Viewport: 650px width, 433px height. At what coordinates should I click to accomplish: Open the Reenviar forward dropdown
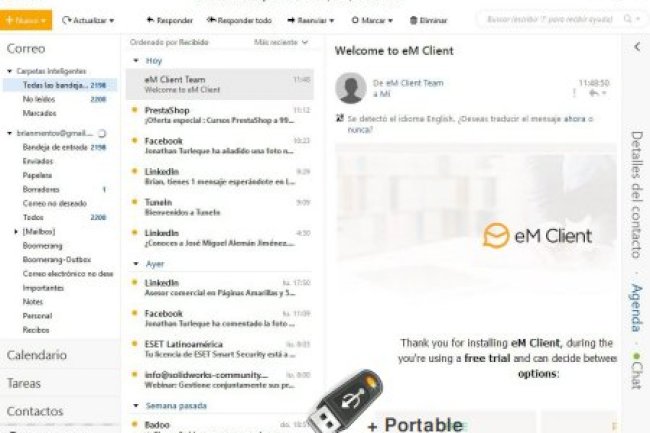coord(332,20)
